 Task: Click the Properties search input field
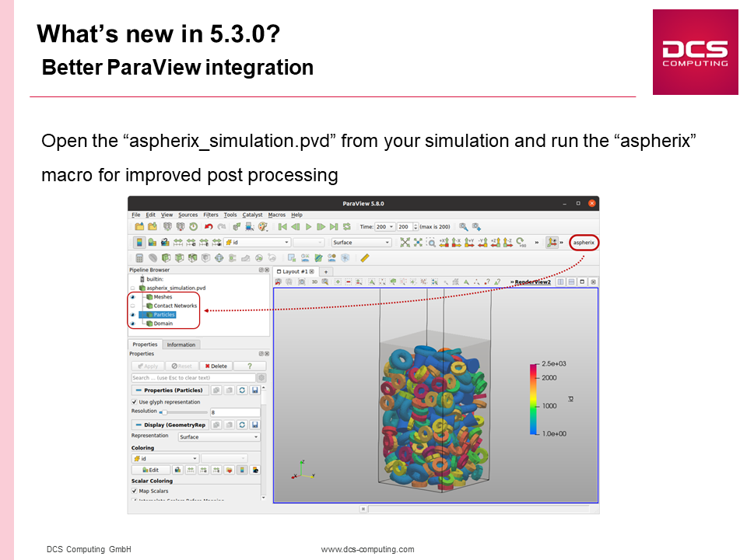(x=194, y=378)
